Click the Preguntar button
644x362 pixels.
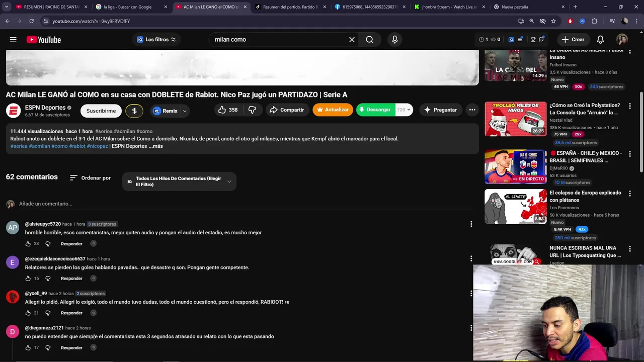point(440,110)
